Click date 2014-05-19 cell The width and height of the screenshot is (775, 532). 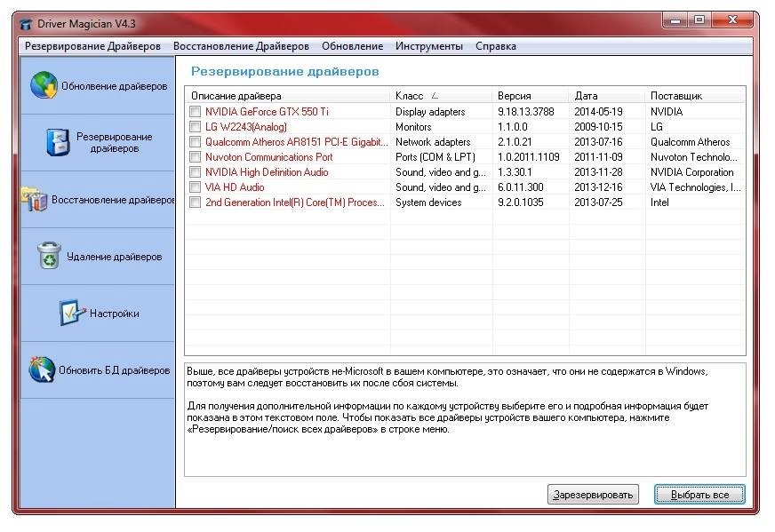coord(598,112)
